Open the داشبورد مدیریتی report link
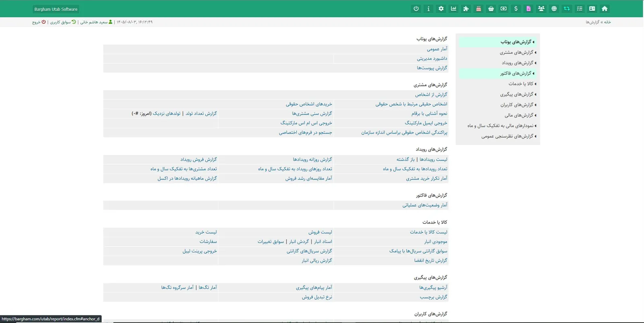This screenshot has height=323, width=644. tap(432, 58)
